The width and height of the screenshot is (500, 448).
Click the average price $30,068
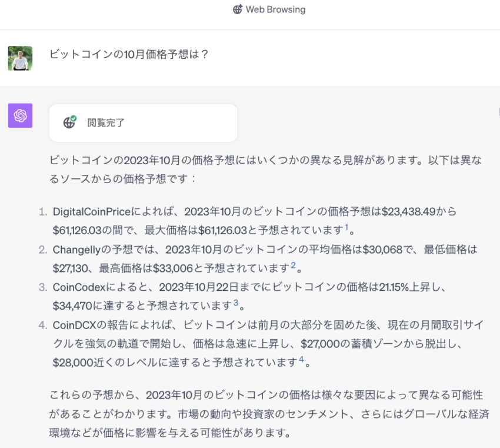pos(383,250)
